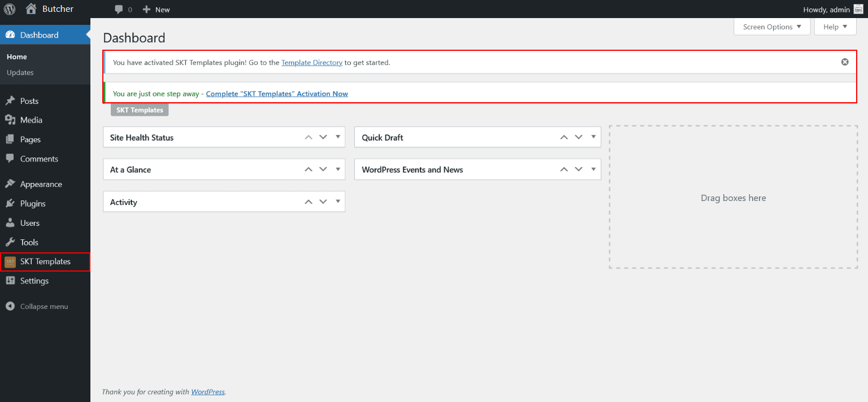Move At a Glance box up
The width and height of the screenshot is (868, 402).
pyautogui.click(x=309, y=169)
